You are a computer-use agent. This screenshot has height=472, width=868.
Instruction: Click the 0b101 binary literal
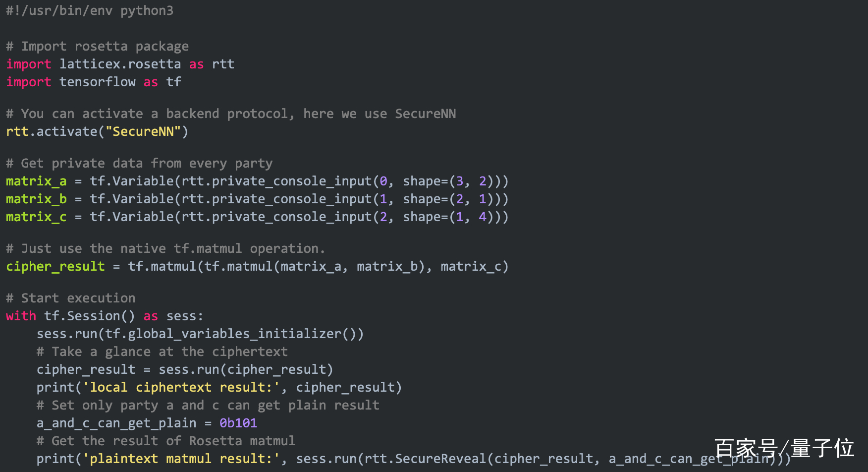(238, 423)
